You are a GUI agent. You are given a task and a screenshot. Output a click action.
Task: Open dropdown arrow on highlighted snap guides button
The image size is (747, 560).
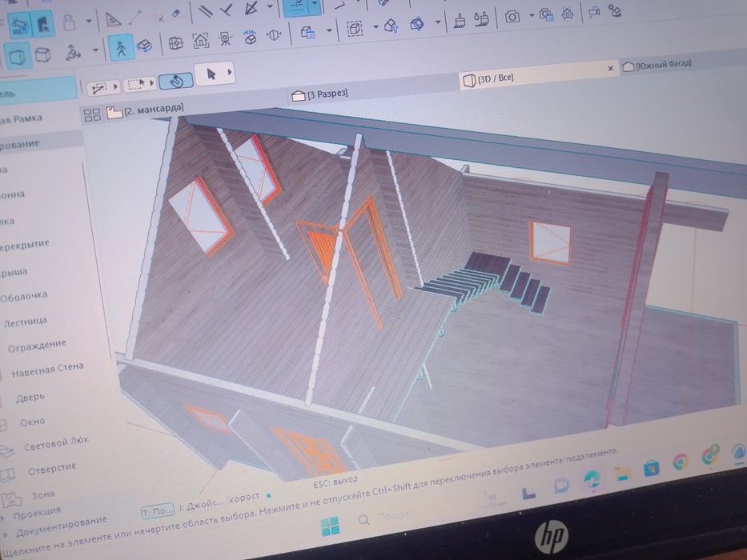315,5
